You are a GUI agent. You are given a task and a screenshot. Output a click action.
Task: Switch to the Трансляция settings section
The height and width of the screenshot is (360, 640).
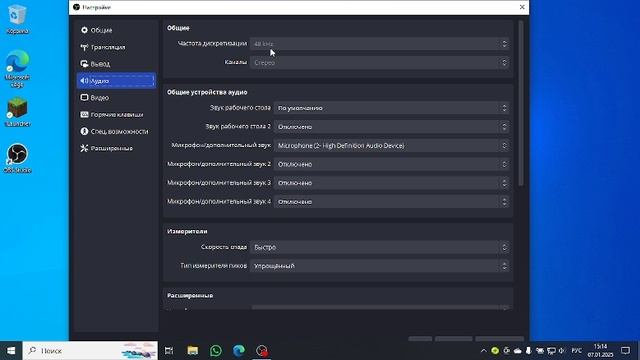pos(116,47)
